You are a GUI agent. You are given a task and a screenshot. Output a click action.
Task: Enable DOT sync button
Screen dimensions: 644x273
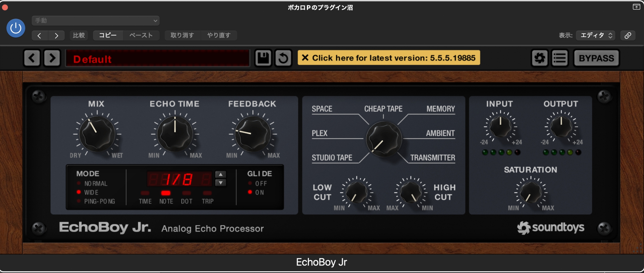click(186, 193)
